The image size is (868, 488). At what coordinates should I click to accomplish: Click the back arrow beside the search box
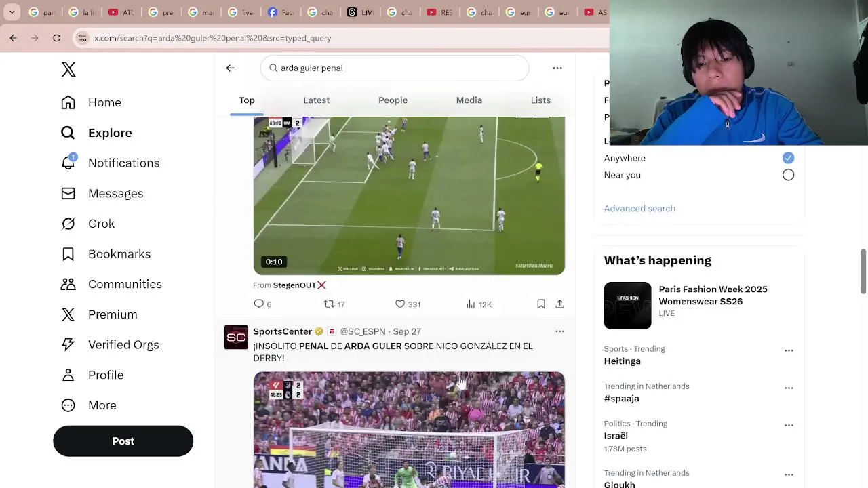231,68
